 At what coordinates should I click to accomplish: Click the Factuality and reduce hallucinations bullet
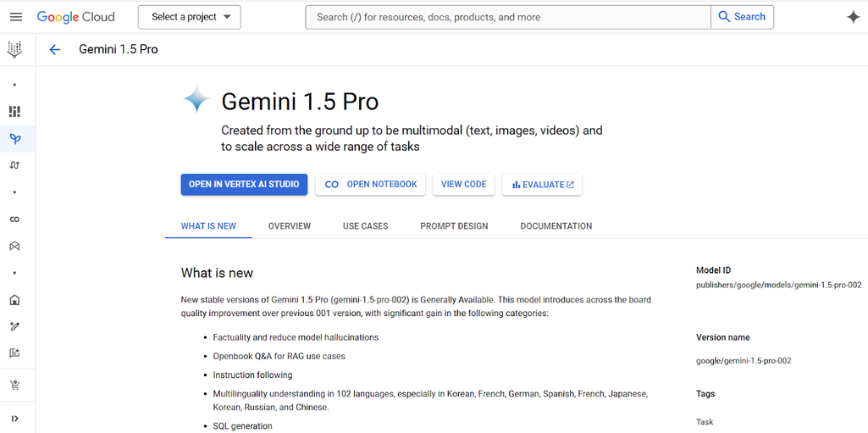[x=296, y=337]
